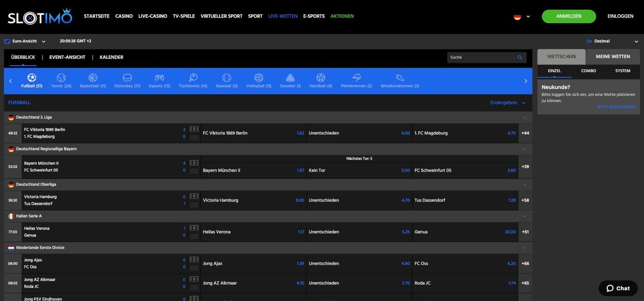Open the Eishockey sport category
This screenshot has height=301, width=644.
pos(127,78)
